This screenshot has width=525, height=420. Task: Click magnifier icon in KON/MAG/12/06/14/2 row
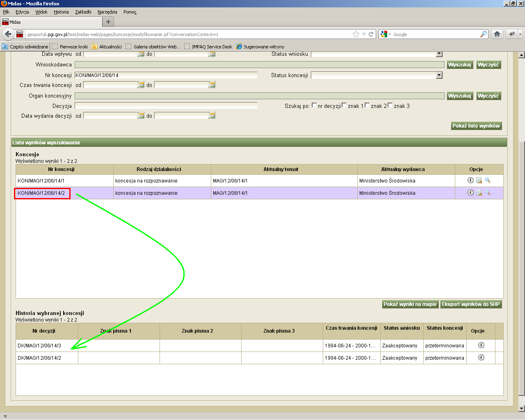pyautogui.click(x=487, y=193)
